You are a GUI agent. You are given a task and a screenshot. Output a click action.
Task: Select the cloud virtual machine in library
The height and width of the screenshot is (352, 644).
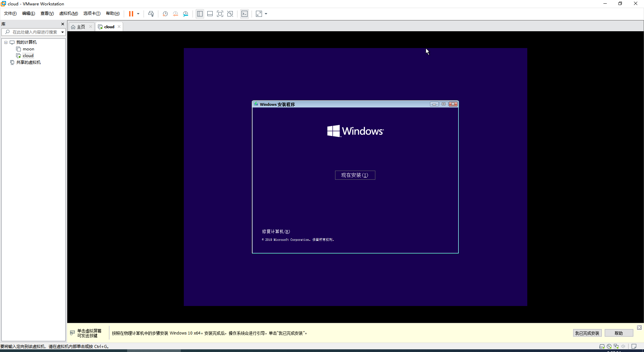[28, 56]
